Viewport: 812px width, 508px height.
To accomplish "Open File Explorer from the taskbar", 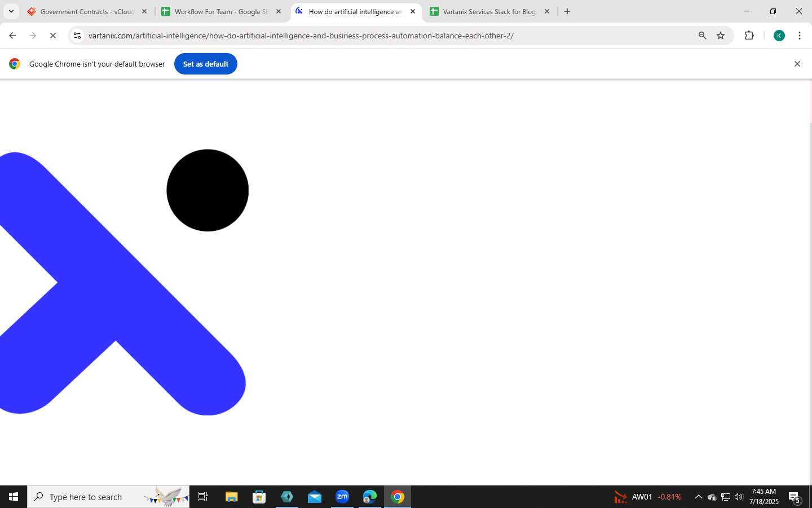I will 232,497.
